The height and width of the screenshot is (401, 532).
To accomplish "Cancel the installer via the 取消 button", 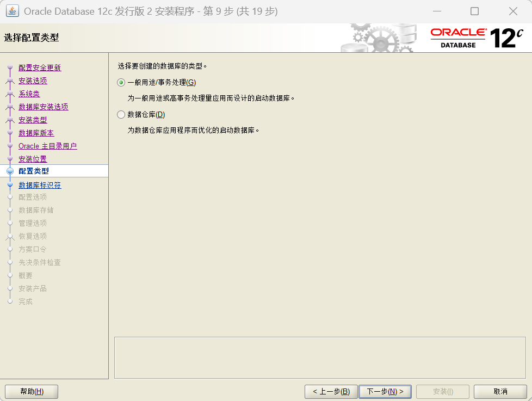I will pyautogui.click(x=500, y=392).
